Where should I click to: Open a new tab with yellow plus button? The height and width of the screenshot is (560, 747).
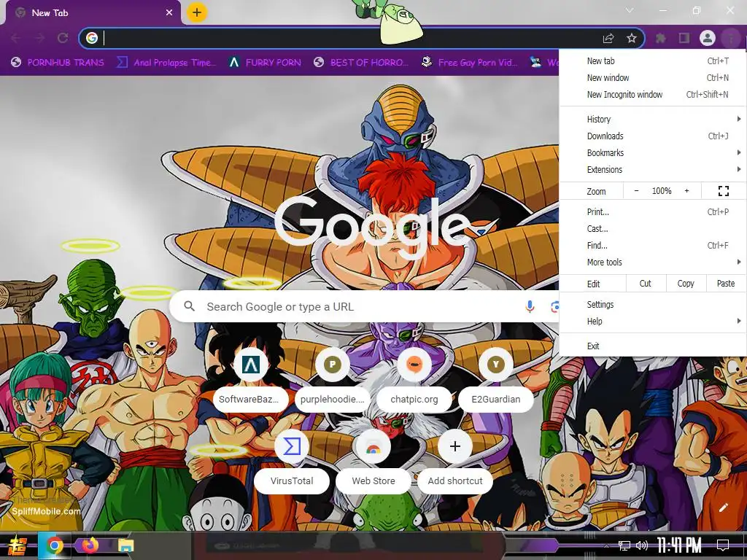(197, 12)
